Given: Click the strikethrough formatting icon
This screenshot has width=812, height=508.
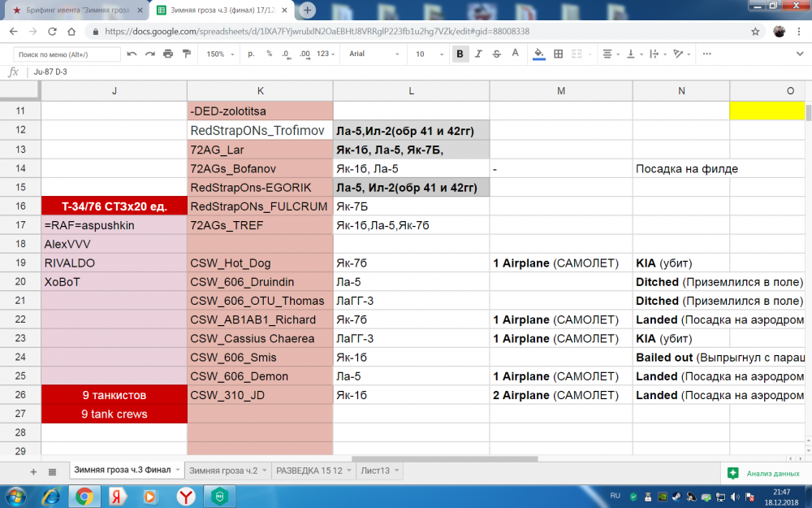Looking at the screenshot, I should pos(497,54).
